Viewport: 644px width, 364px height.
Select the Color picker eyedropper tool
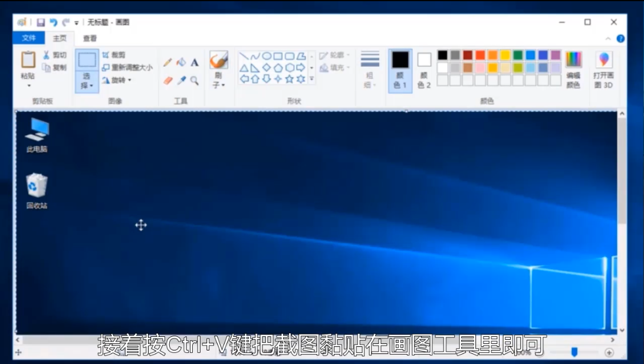pyautogui.click(x=182, y=80)
